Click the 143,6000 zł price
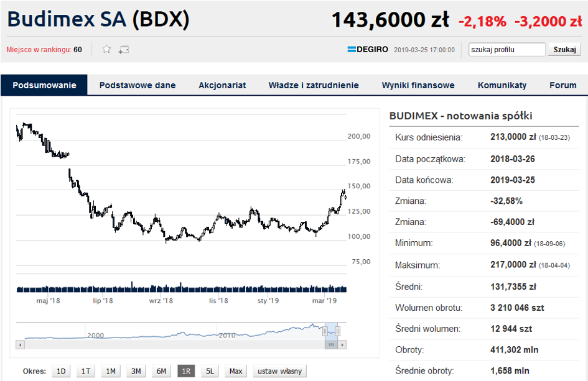 pyautogui.click(x=390, y=19)
